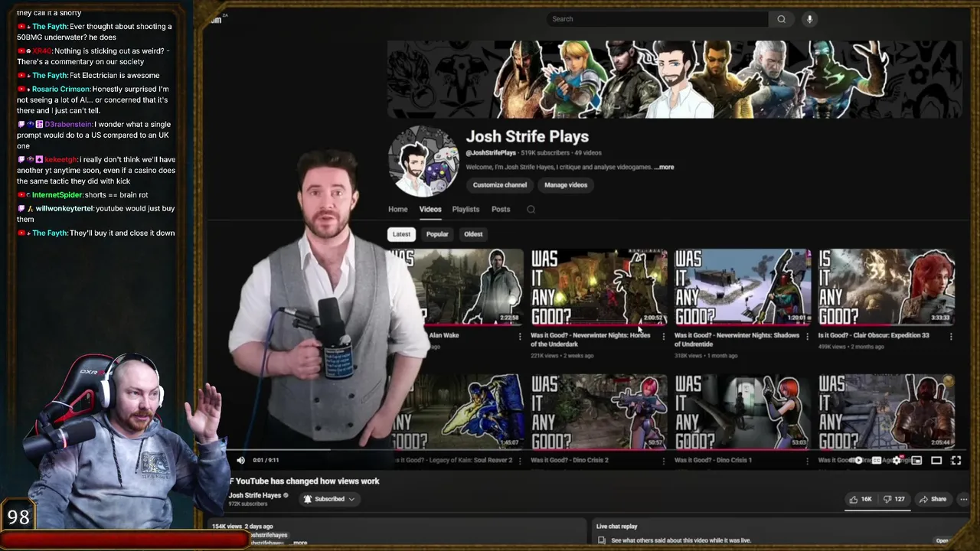Click the magnifier search button beside search box
The height and width of the screenshot is (551, 980).
[x=782, y=19]
